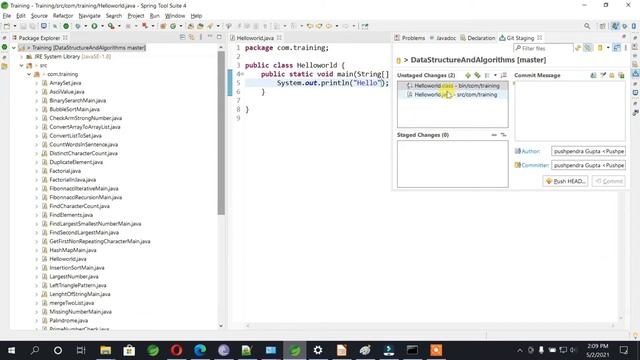Screen dimensions: 640x360
Task: Add selected files to index (green plus)
Action: coord(468,76)
